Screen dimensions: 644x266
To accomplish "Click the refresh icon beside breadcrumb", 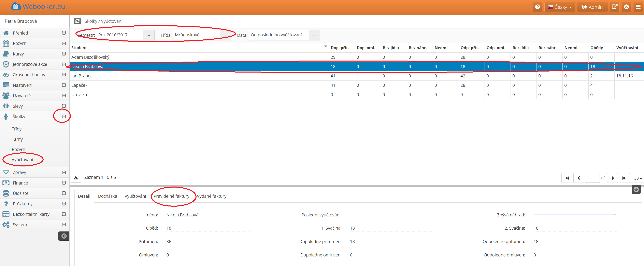I will 77,21.
